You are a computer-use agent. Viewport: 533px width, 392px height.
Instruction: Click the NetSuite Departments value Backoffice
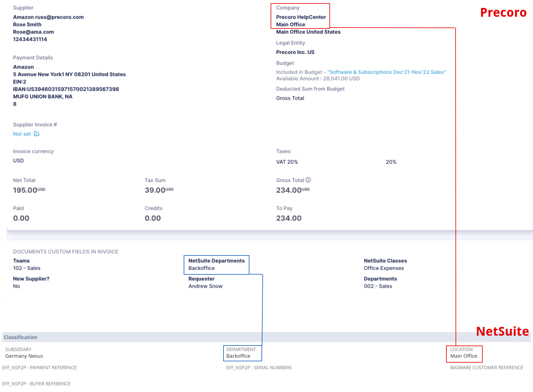(201, 268)
